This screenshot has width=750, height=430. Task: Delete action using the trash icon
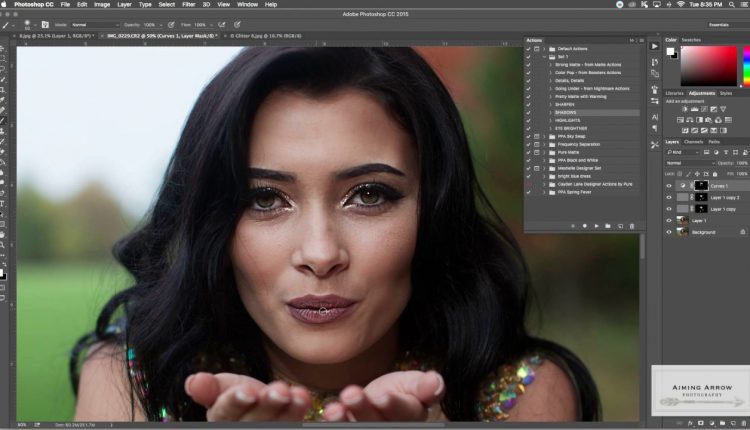(632, 226)
